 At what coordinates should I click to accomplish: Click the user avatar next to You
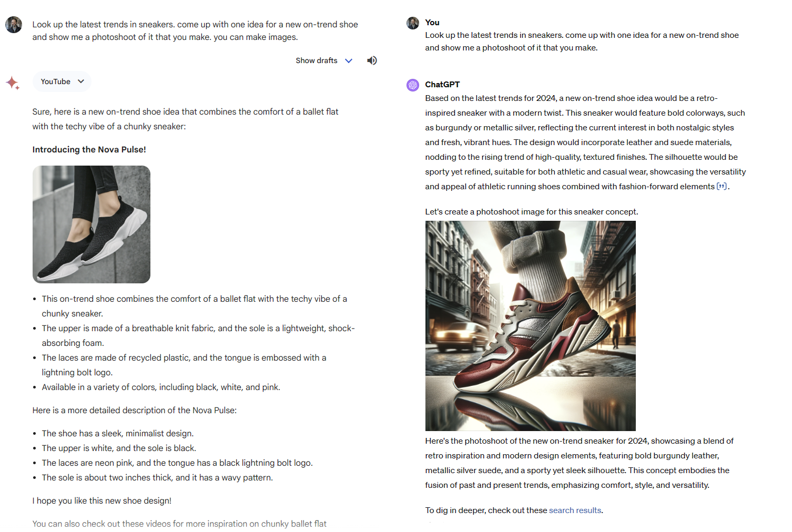[x=413, y=23]
